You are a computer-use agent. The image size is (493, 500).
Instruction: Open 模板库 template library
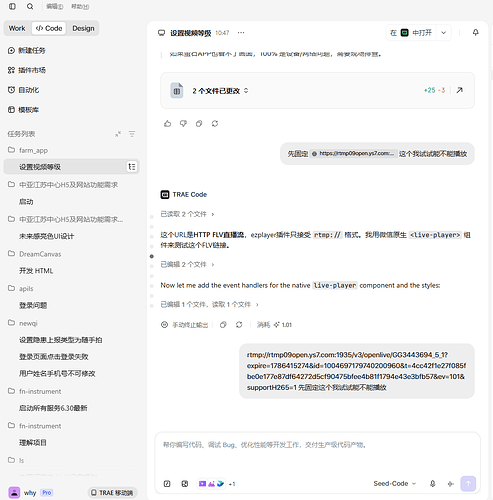23,110
